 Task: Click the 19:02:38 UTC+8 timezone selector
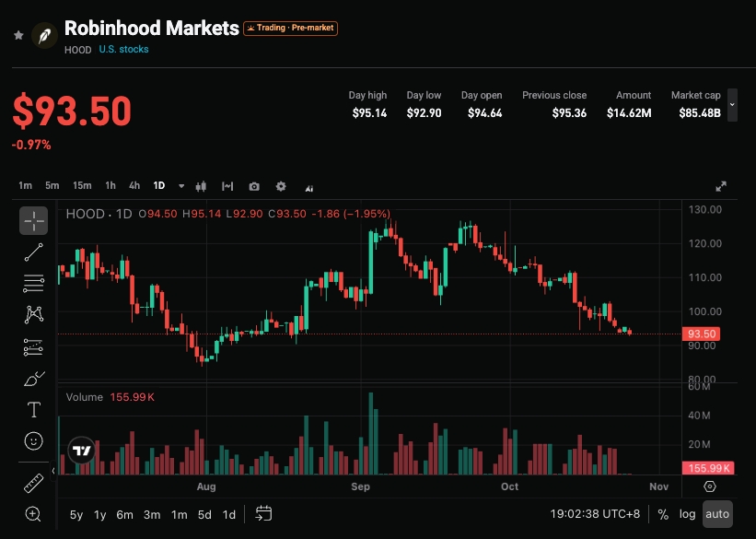[x=595, y=514]
